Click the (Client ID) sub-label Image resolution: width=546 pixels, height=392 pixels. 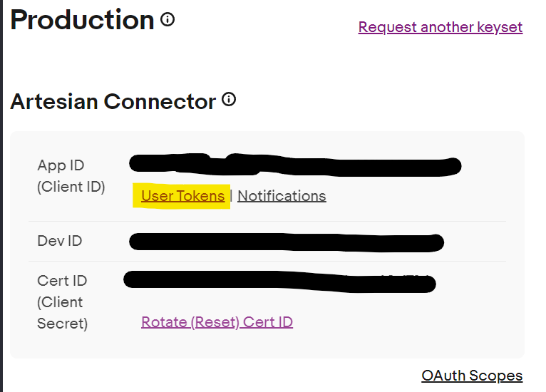[71, 187]
